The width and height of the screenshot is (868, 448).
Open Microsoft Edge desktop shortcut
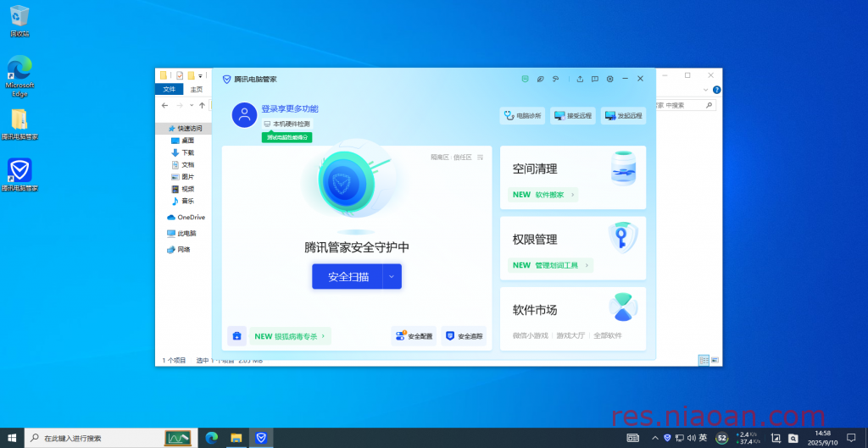(20, 75)
